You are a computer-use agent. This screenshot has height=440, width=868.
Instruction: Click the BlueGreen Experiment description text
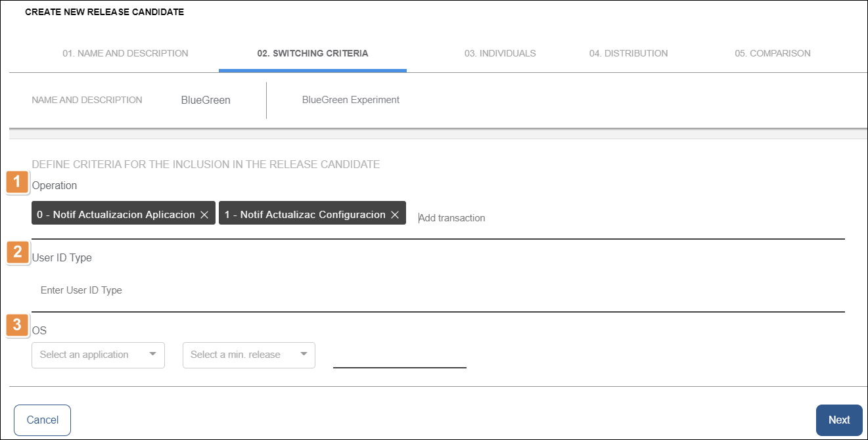pos(350,100)
